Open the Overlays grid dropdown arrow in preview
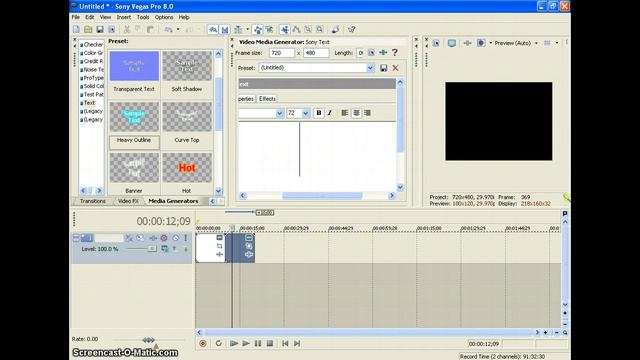Image resolution: width=640 pixels, height=360 pixels. [x=557, y=43]
